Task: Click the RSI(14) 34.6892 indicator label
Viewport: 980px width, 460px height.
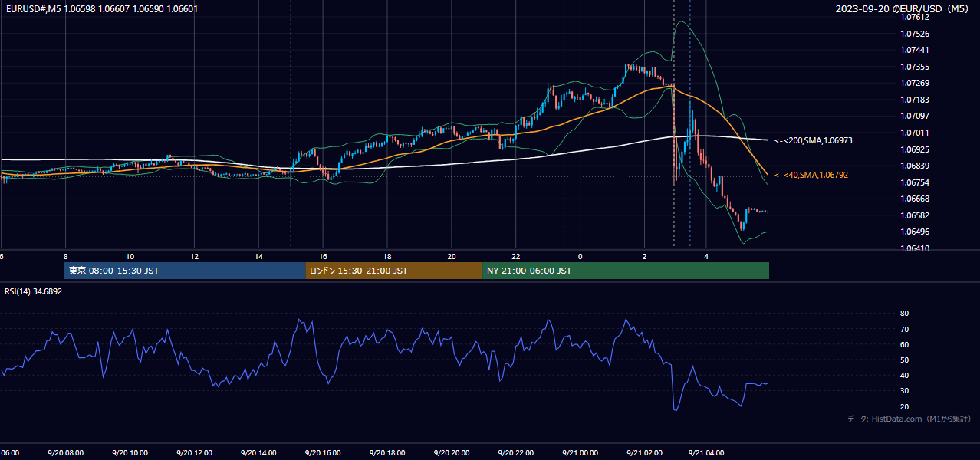Action: 34,291
